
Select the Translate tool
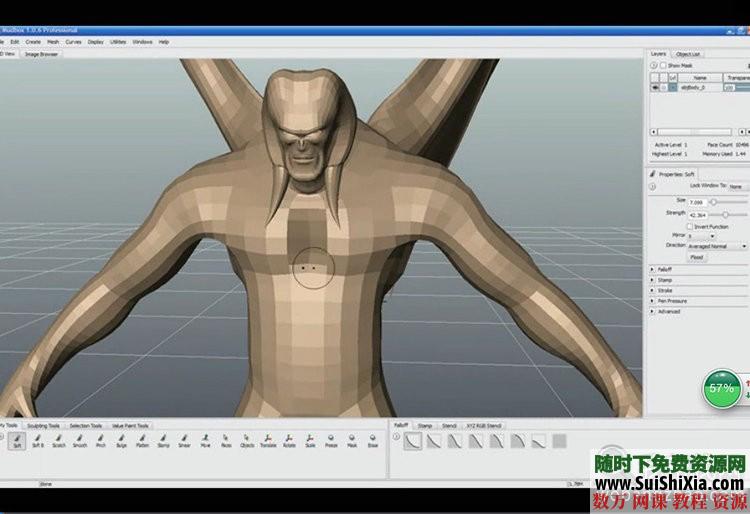coord(268,440)
